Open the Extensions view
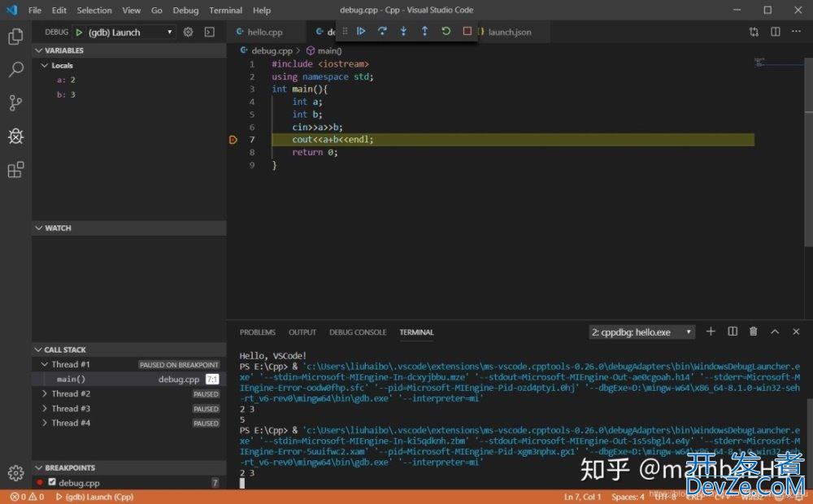The width and height of the screenshot is (813, 504). pos(15,170)
